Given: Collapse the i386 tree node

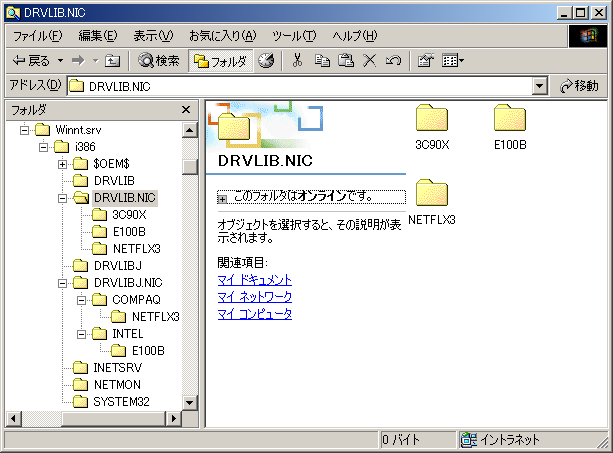Looking at the screenshot, I should click(43, 147).
